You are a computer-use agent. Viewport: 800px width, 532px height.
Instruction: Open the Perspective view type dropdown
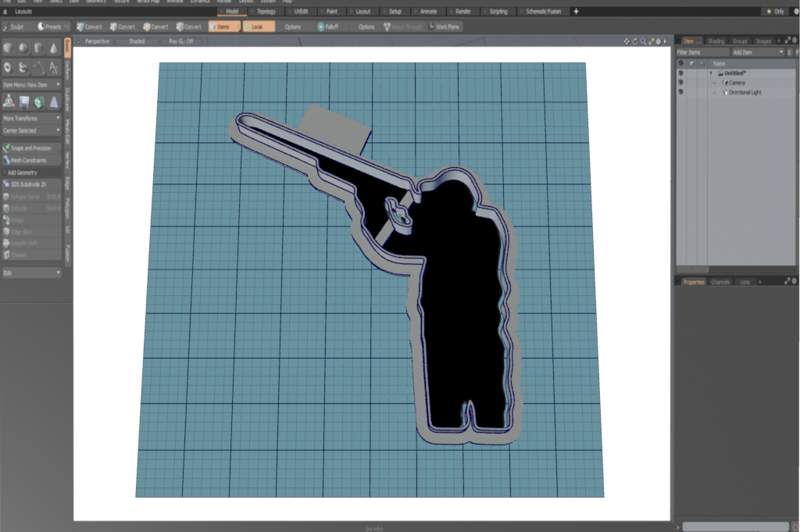(x=96, y=41)
